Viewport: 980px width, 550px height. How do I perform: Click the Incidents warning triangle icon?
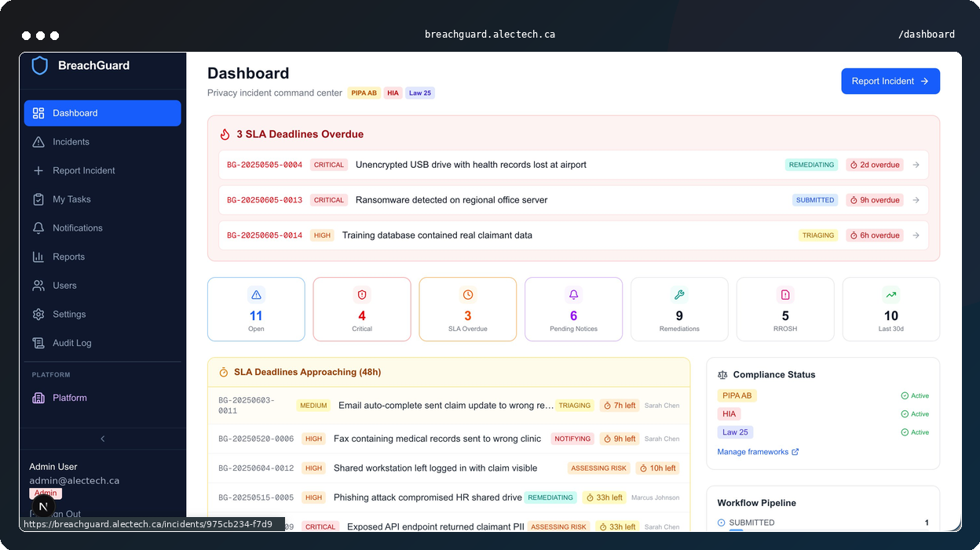(x=38, y=142)
